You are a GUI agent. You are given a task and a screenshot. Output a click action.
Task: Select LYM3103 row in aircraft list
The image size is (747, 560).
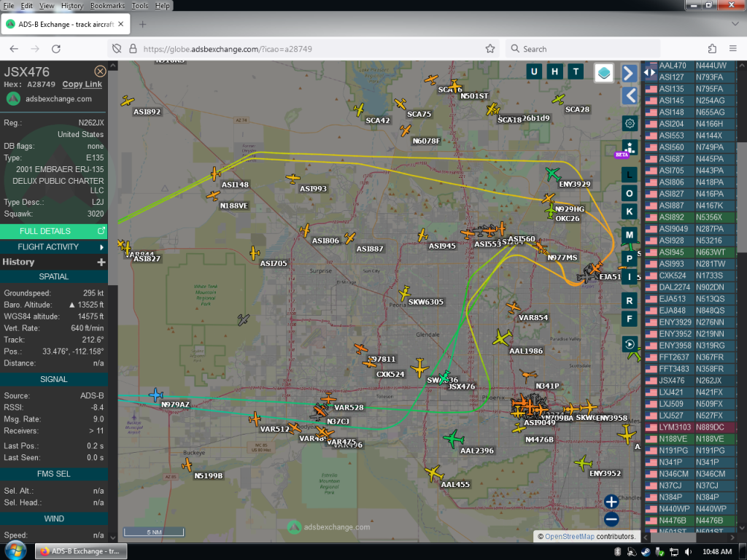coord(690,427)
